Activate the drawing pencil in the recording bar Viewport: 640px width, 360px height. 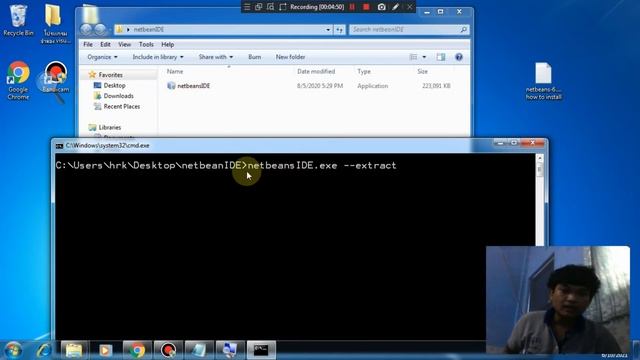coord(395,7)
